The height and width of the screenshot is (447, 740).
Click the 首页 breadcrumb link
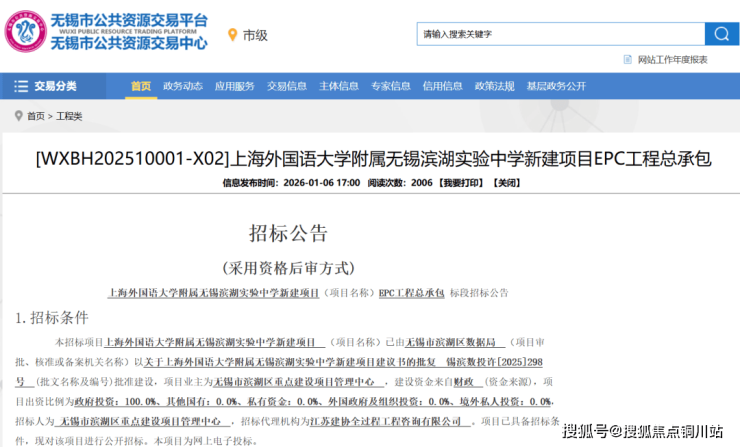36,116
